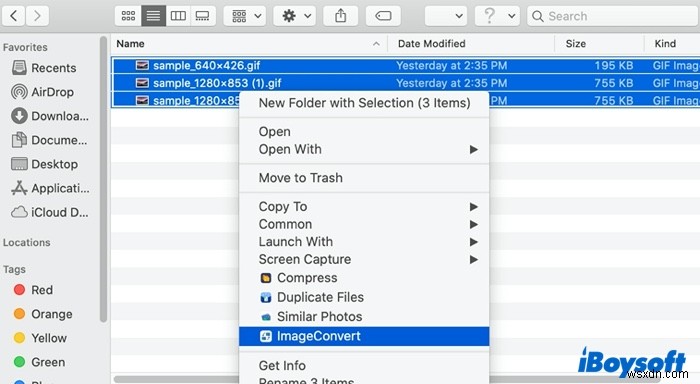Choose Move to Trash
Viewport: 700px width, 384px height.
pos(364,178)
